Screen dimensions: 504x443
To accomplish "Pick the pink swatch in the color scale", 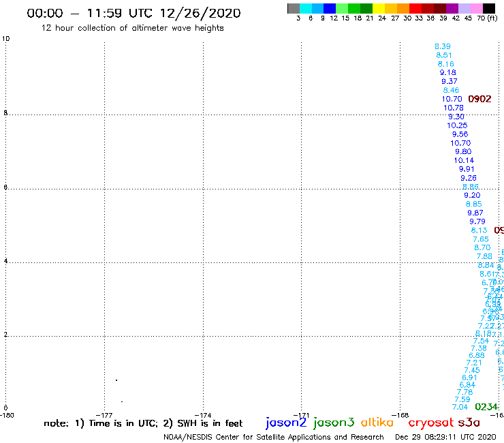I will (476, 8).
